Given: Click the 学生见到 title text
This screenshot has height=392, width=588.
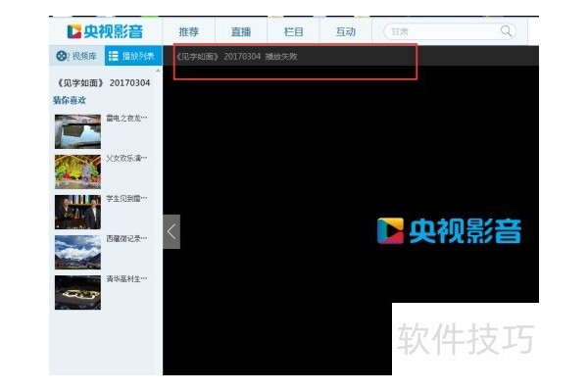Looking at the screenshot, I should coord(126,198).
